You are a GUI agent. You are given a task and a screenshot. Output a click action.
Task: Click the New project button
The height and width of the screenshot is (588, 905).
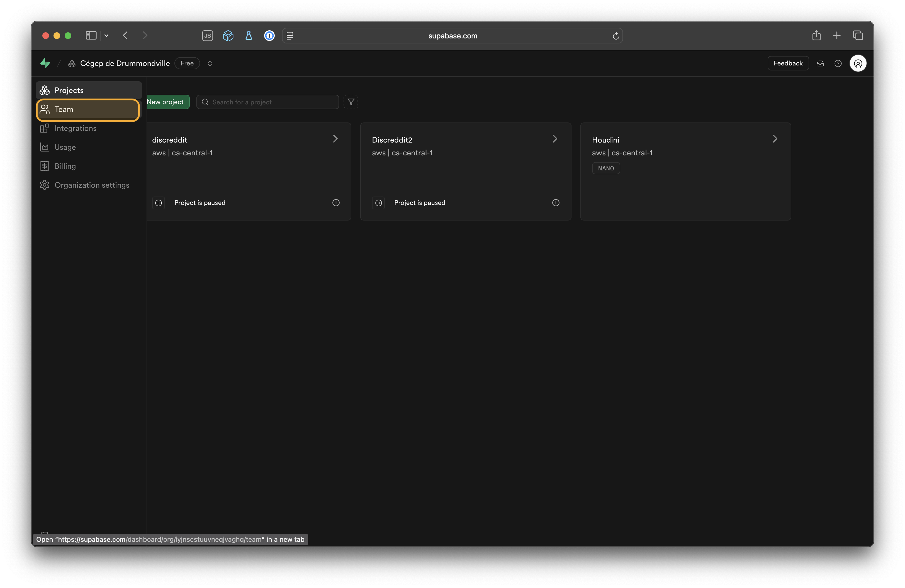point(168,102)
